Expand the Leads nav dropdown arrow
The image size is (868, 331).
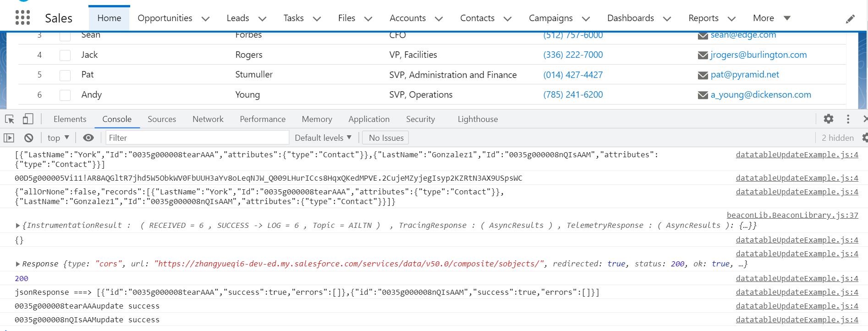tap(263, 19)
